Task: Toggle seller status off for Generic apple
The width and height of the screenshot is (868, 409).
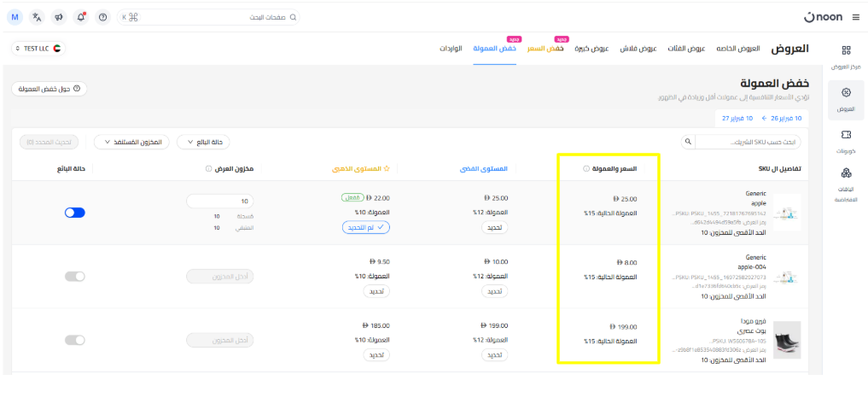Action: (x=75, y=213)
